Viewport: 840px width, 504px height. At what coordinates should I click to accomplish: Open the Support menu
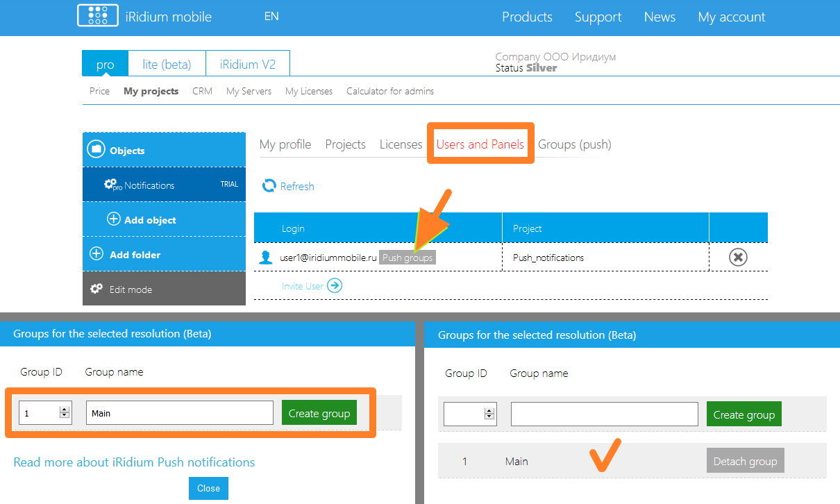598,17
